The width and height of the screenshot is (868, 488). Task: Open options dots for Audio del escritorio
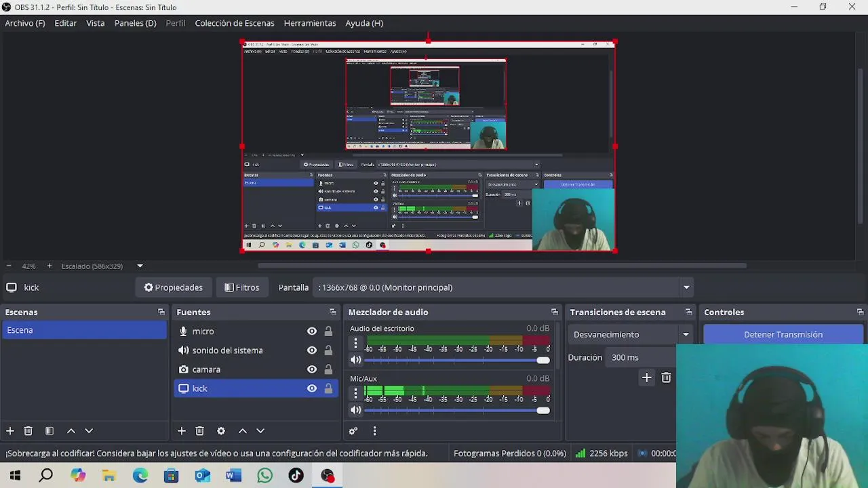(x=355, y=344)
